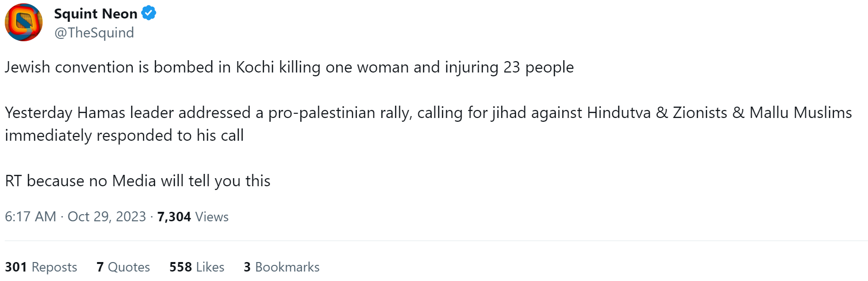Open the Squint Neon display name link
Screen dimensions: 868x281
(96, 14)
